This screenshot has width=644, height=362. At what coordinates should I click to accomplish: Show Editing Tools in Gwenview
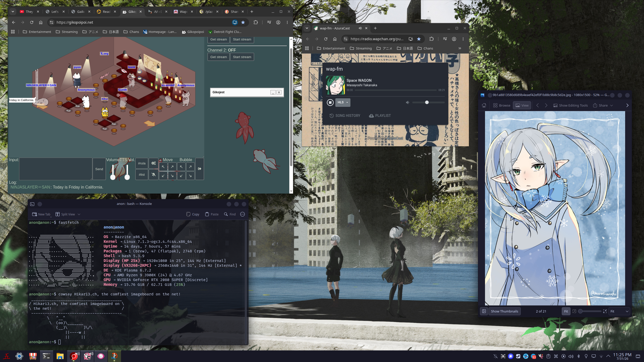[571, 105]
